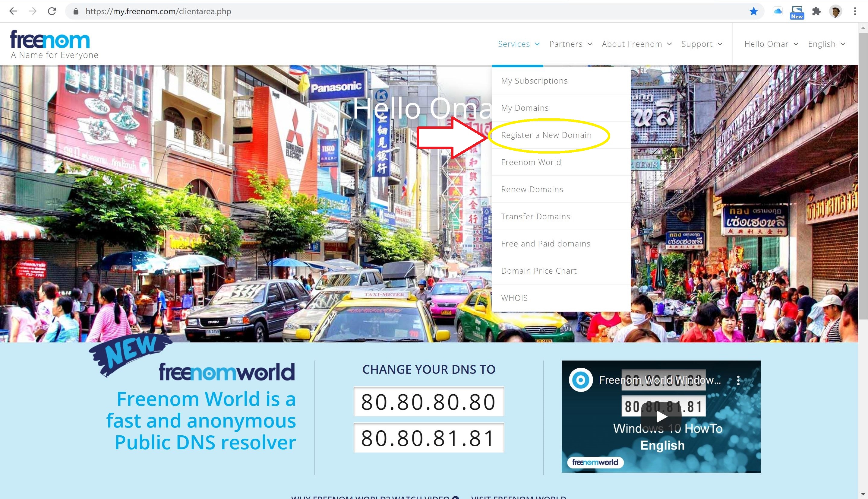Click the CHANGE YOUR DNS TO heading
The height and width of the screenshot is (499, 868).
429,370
